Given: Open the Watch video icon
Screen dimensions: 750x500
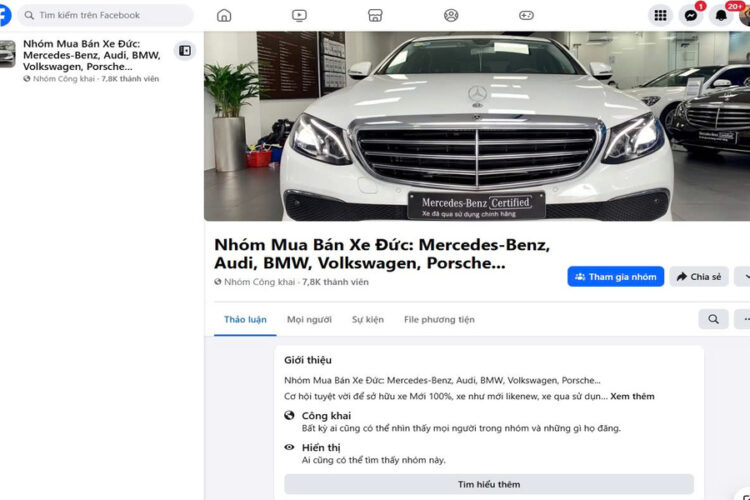Looking at the screenshot, I should pos(299,15).
